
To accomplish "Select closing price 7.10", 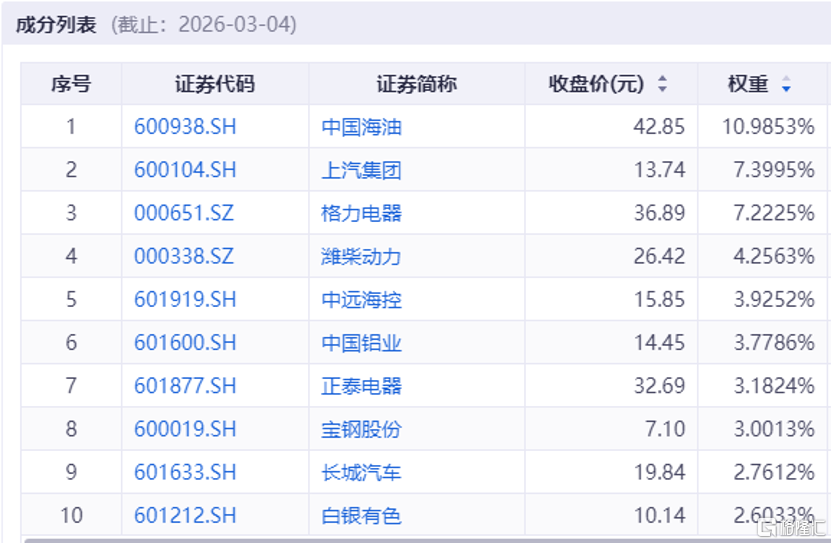I will [x=665, y=429].
